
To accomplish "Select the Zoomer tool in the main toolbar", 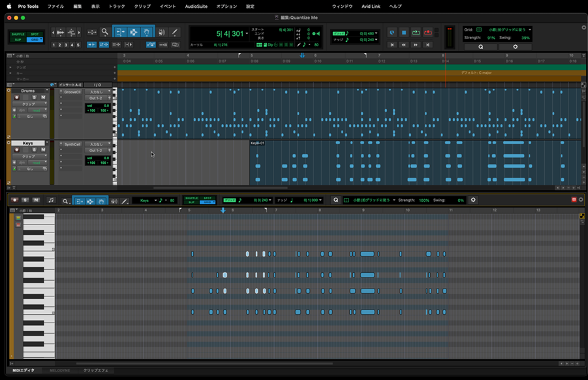I will [105, 32].
